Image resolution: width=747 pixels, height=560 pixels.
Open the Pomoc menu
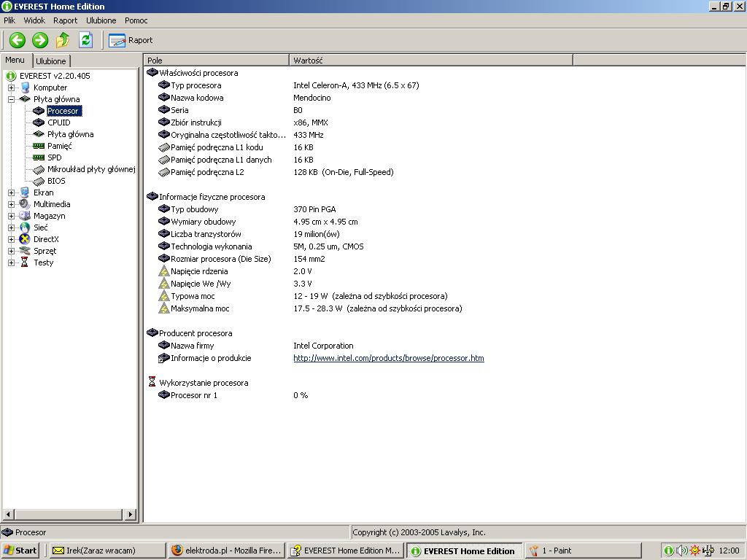pos(136,20)
